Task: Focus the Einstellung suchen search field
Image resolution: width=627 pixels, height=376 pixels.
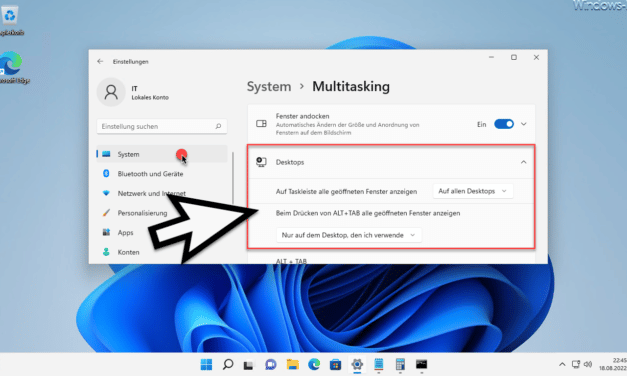Action: [162, 126]
